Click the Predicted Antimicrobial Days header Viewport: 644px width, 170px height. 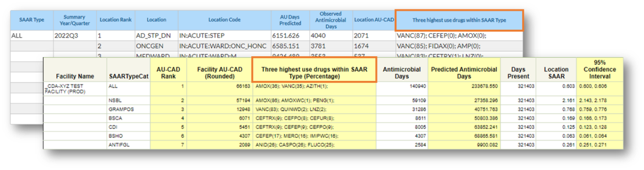click(x=464, y=73)
